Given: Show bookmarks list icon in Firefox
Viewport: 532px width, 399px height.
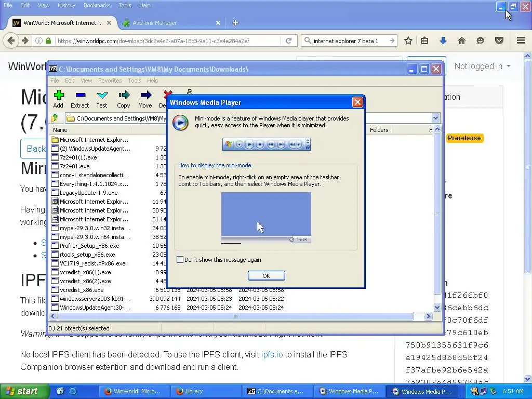Looking at the screenshot, I should [x=424, y=41].
